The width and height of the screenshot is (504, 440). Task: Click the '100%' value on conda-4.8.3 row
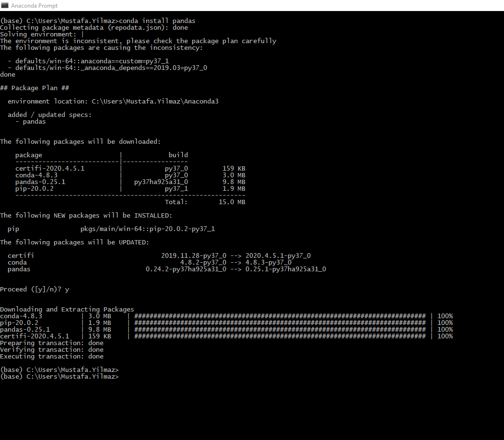(445, 316)
